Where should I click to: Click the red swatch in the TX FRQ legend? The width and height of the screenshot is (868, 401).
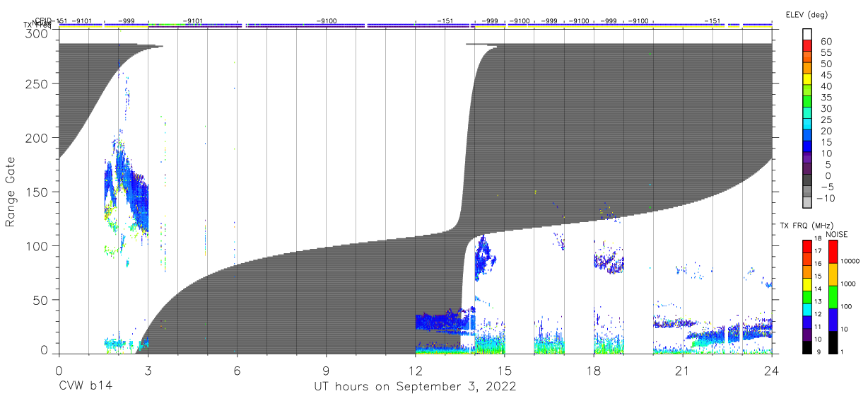click(807, 246)
